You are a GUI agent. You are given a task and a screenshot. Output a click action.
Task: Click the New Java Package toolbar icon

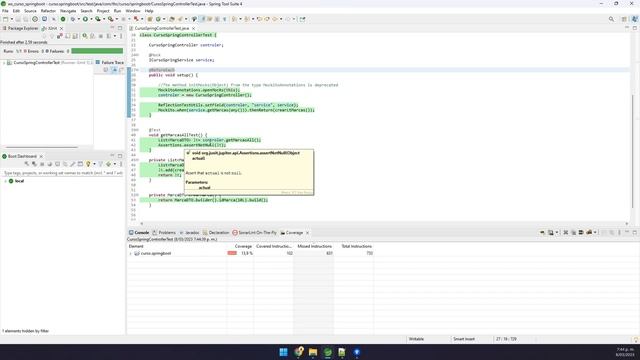click(x=150, y=19)
